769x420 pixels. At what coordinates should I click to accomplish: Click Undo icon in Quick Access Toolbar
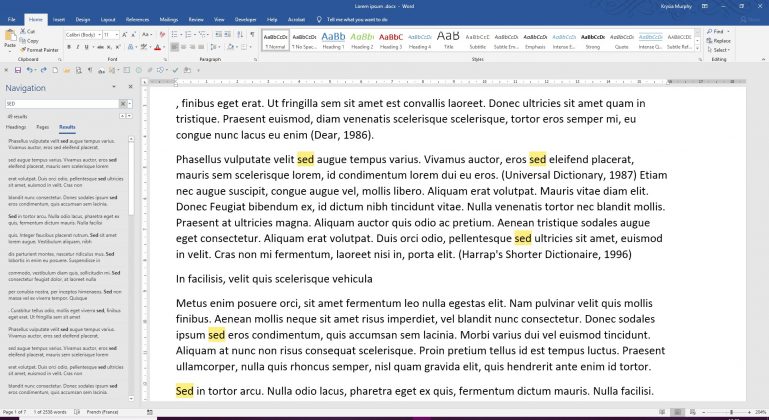pyautogui.click(x=29, y=70)
